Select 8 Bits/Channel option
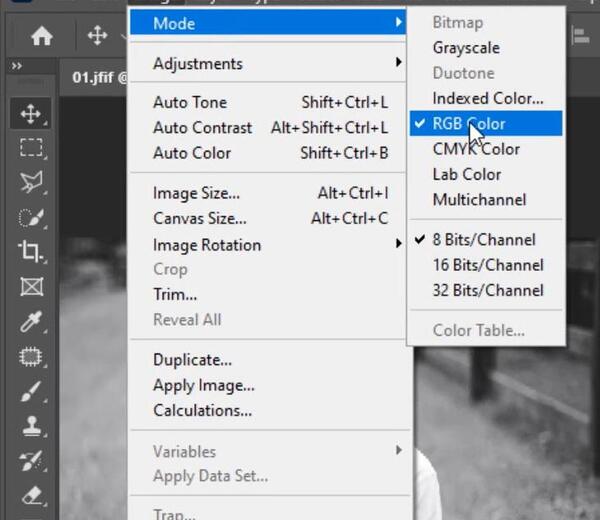 (486, 240)
